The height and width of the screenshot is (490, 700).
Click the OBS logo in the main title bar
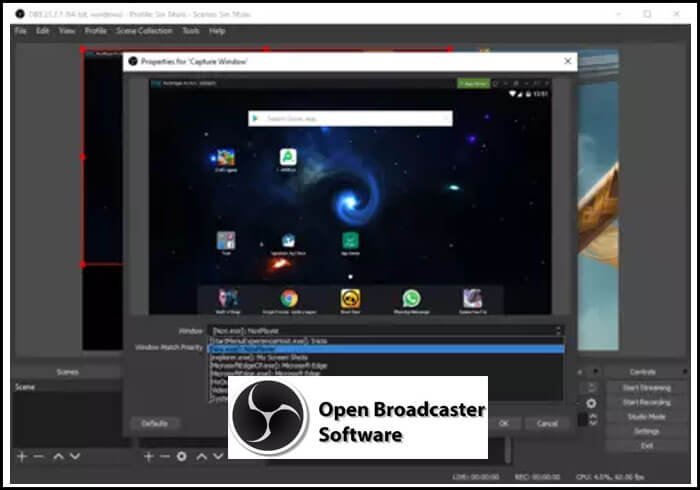pos(20,14)
